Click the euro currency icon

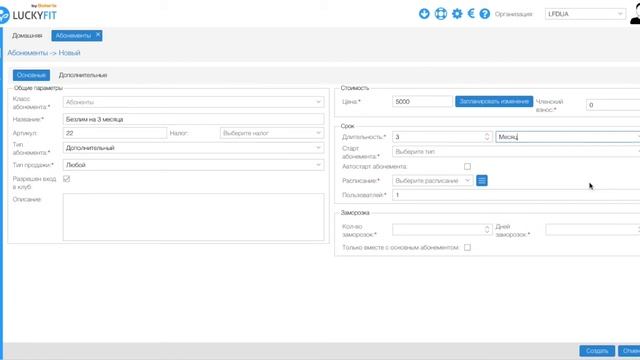tap(471, 14)
